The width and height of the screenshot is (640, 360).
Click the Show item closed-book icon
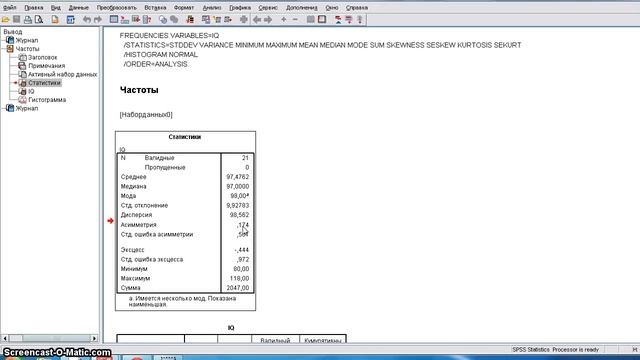tap(311, 19)
